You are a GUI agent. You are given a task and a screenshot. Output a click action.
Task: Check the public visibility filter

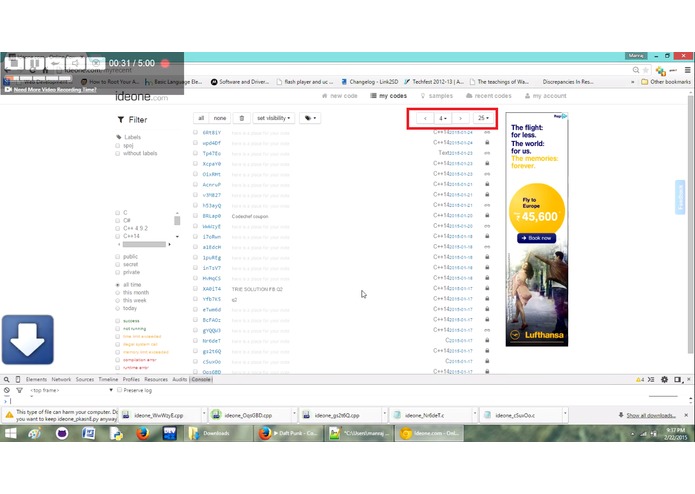point(117,257)
